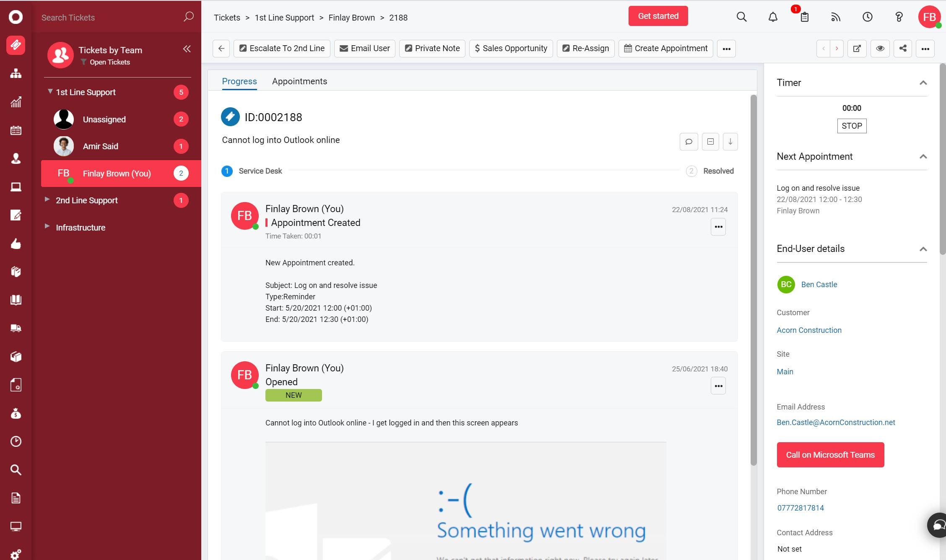Select the Progress tab
946x560 pixels.
click(239, 81)
